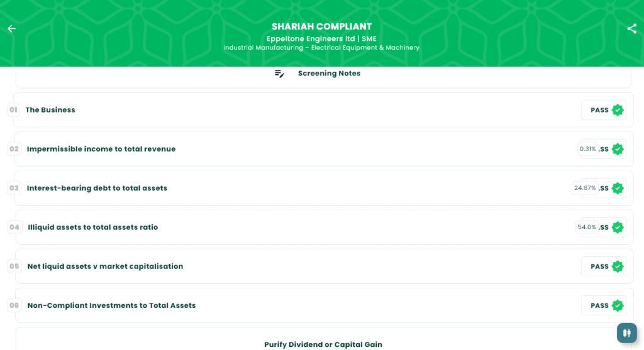Click step number 06 badge
644x350 pixels.
(x=14, y=305)
